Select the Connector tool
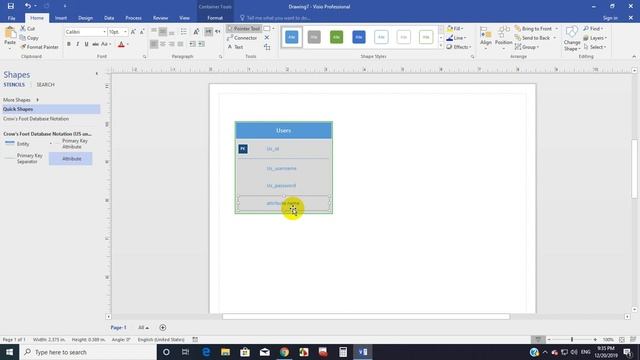Screen dimensions: 640x360 click(x=242, y=38)
